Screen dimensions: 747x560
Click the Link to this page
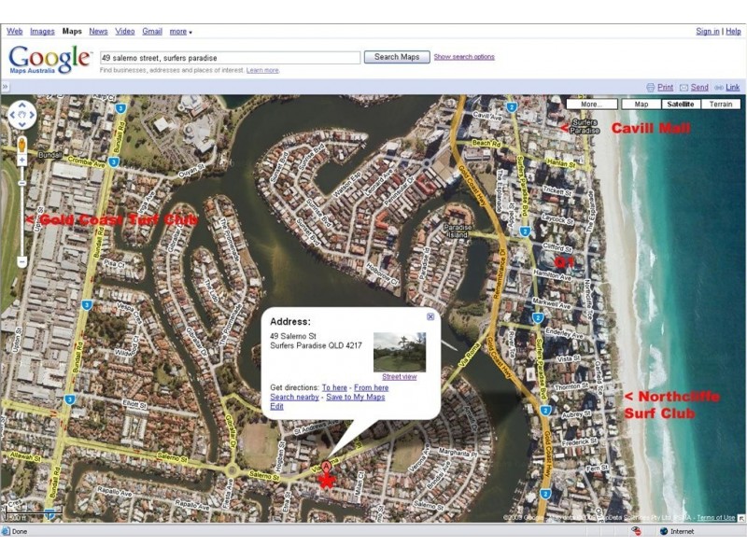pyautogui.click(x=733, y=87)
